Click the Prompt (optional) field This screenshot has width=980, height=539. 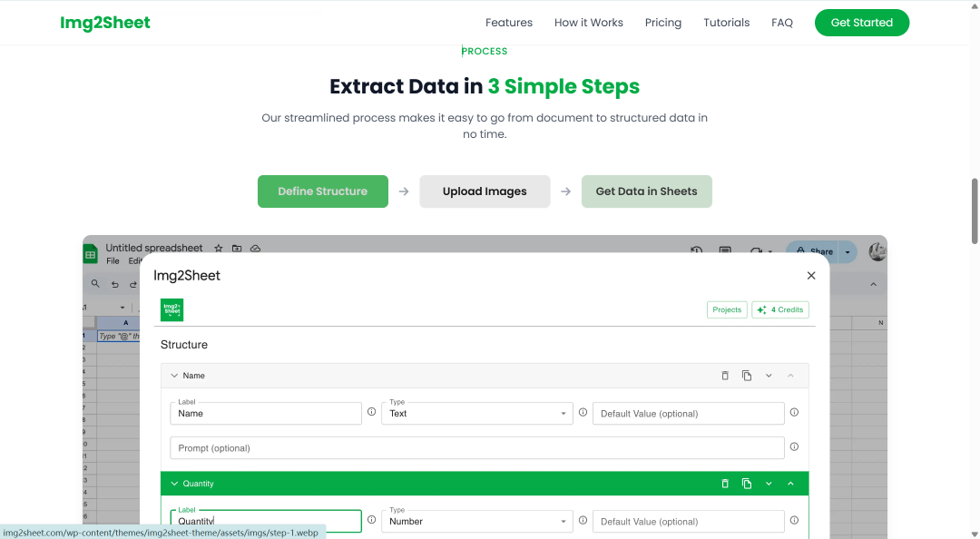click(477, 447)
